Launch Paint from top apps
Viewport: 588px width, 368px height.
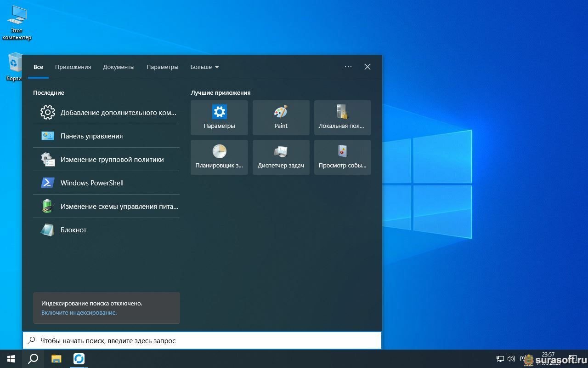click(281, 118)
